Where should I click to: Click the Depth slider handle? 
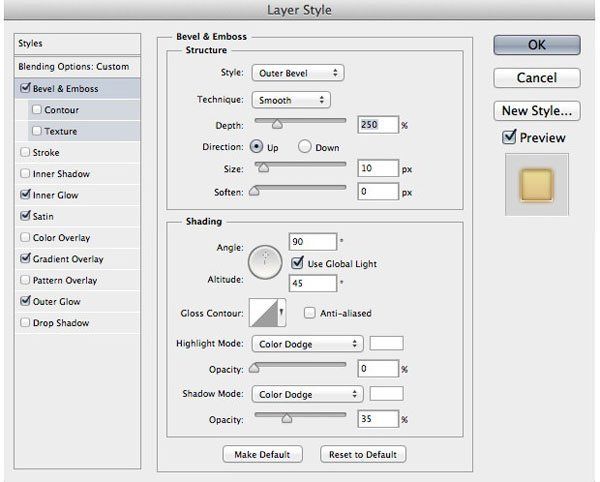pyautogui.click(x=277, y=124)
